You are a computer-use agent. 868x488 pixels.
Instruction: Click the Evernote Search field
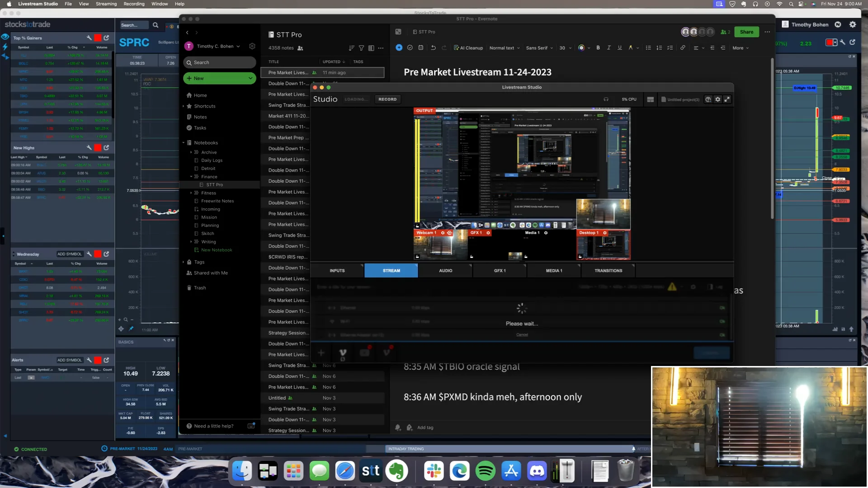[220, 62]
